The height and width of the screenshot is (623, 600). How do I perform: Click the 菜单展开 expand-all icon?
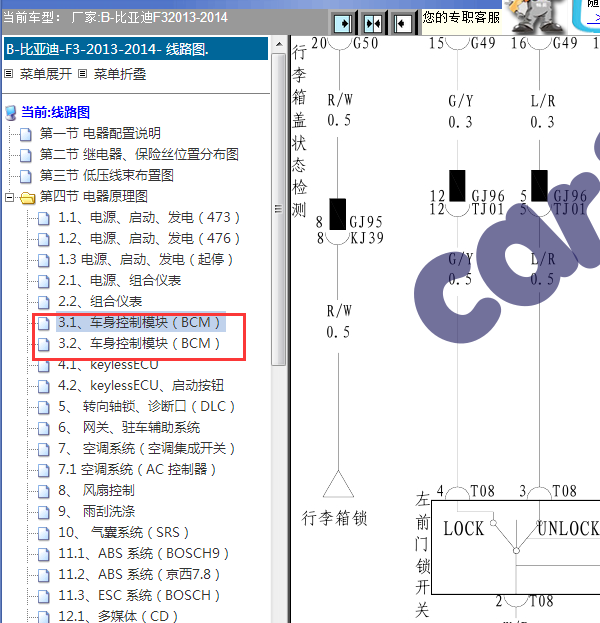pyautogui.click(x=9, y=74)
